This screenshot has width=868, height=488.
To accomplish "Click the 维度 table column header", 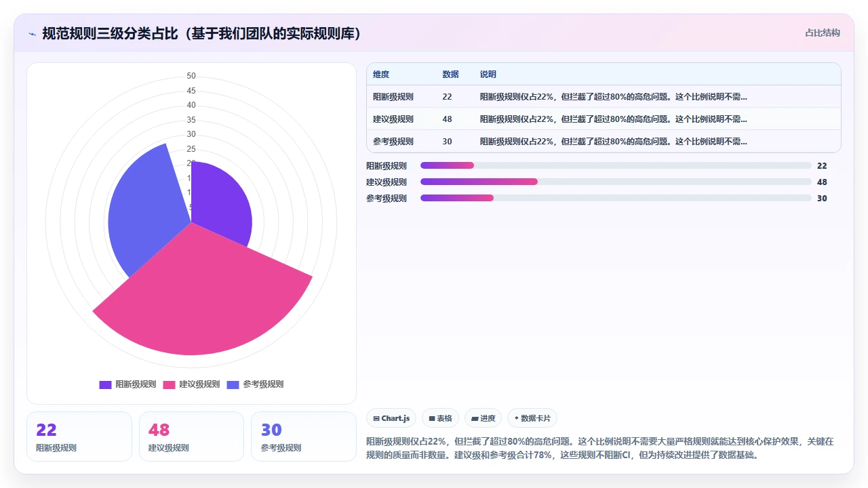I will 381,75.
